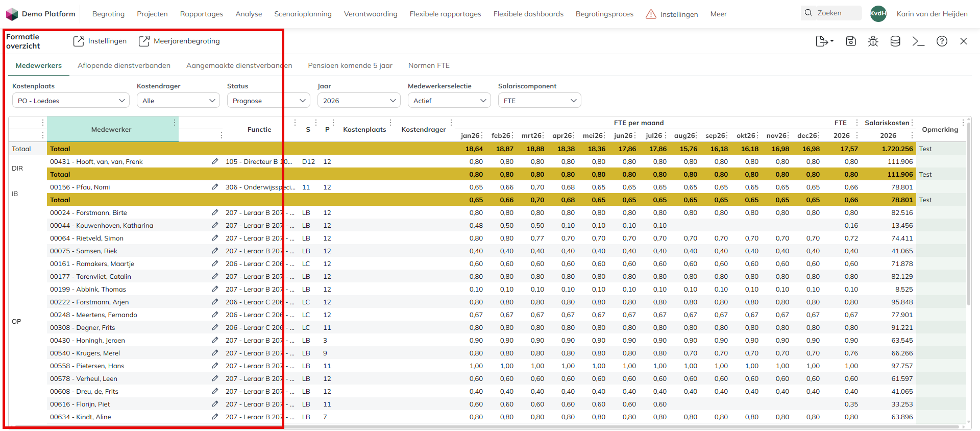The image size is (980, 431).
Task: Click edit pencil for 00177 Torenvliet, Catalin
Action: (215, 276)
